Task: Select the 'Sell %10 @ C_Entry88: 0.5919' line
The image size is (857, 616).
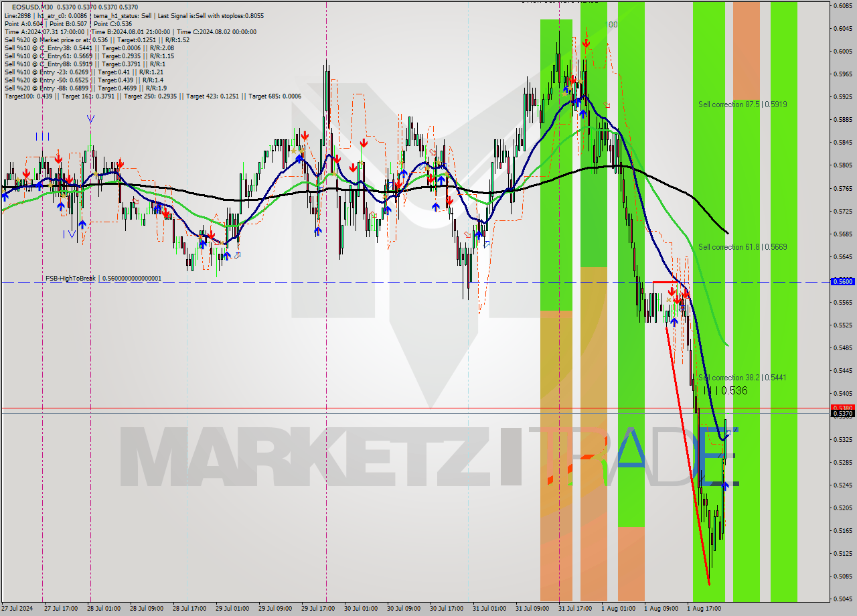Action: (x=85, y=64)
